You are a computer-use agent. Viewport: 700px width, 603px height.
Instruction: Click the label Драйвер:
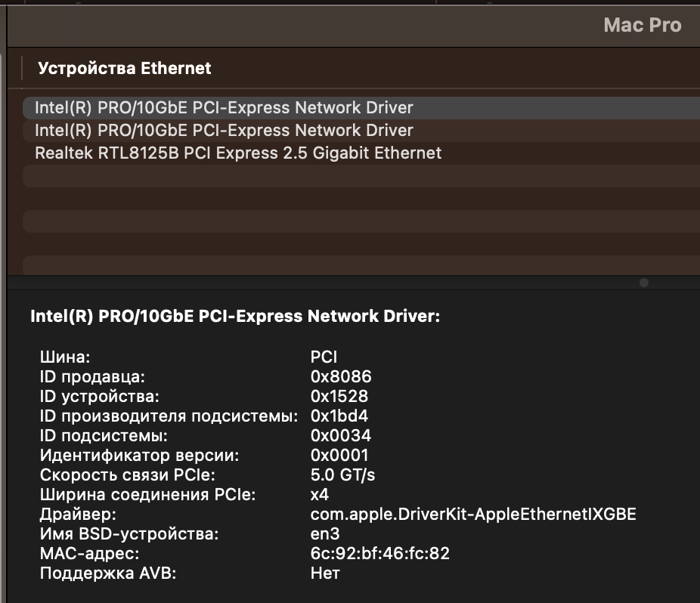click(78, 514)
